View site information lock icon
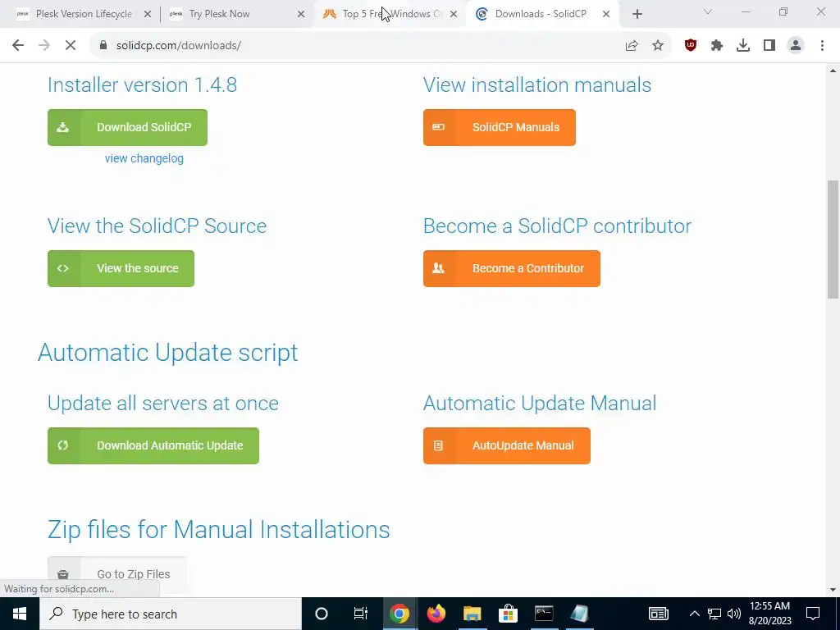 tap(103, 46)
